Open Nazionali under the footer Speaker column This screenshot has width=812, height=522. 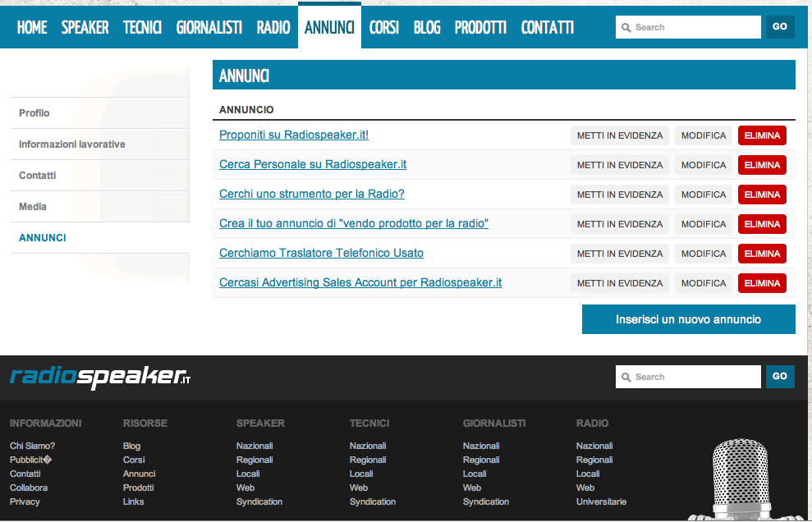255,446
